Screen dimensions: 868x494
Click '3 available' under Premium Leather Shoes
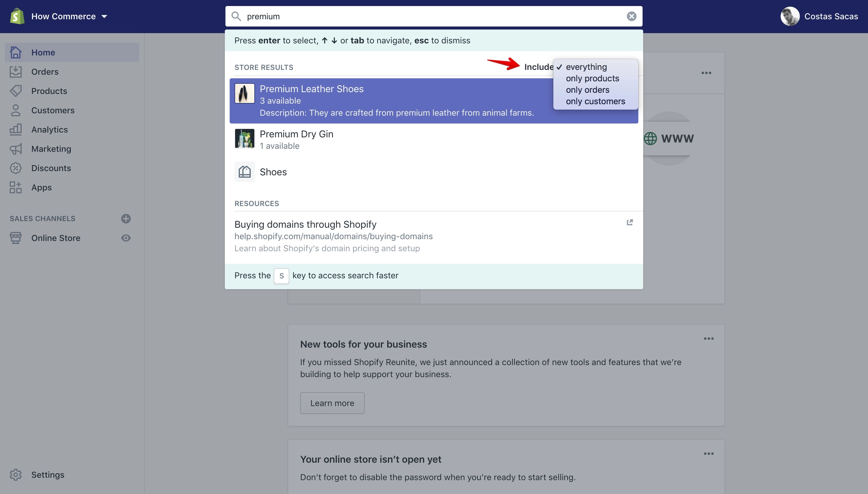280,101
